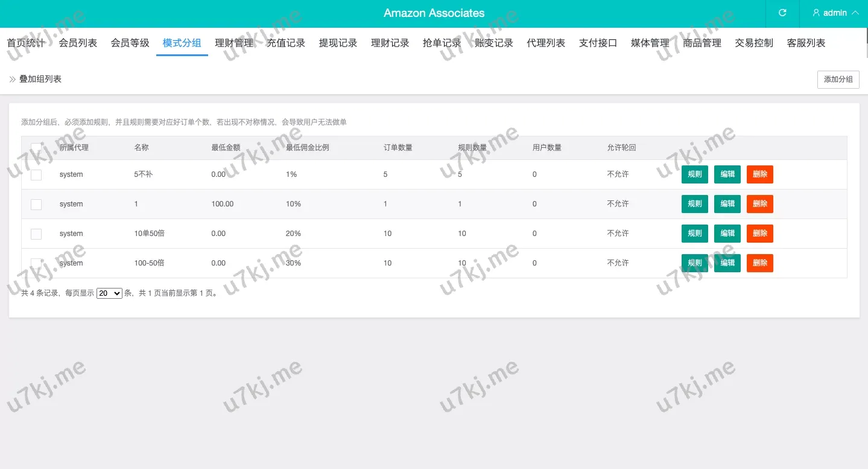The height and width of the screenshot is (469, 868).
Task: Click the admin user avatar icon
Action: (816, 13)
